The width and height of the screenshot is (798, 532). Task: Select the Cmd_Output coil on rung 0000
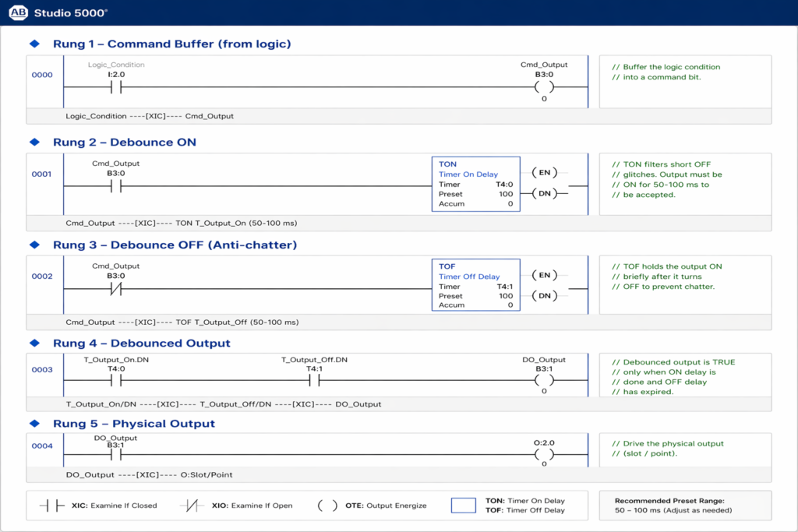click(x=544, y=87)
